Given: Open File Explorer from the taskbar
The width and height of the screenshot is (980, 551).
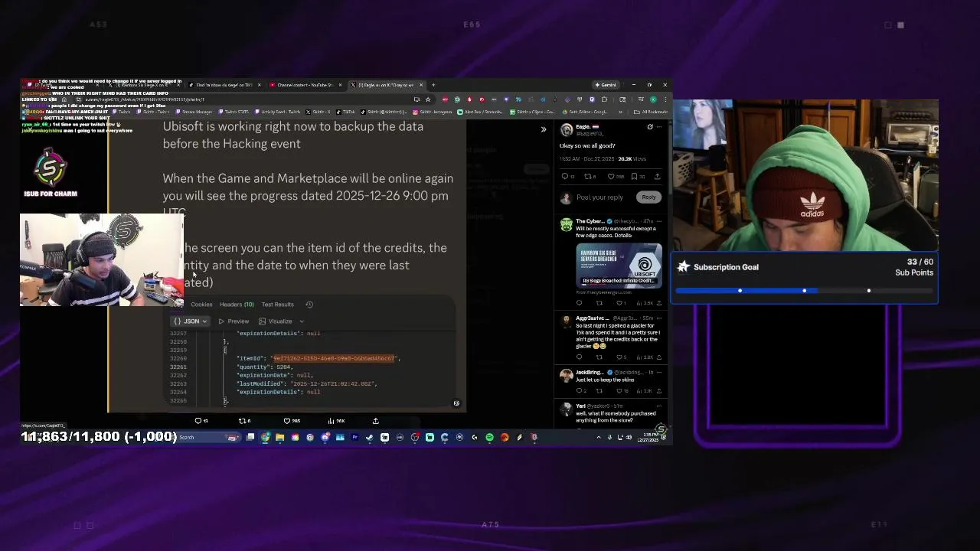Looking at the screenshot, I should click(279, 437).
